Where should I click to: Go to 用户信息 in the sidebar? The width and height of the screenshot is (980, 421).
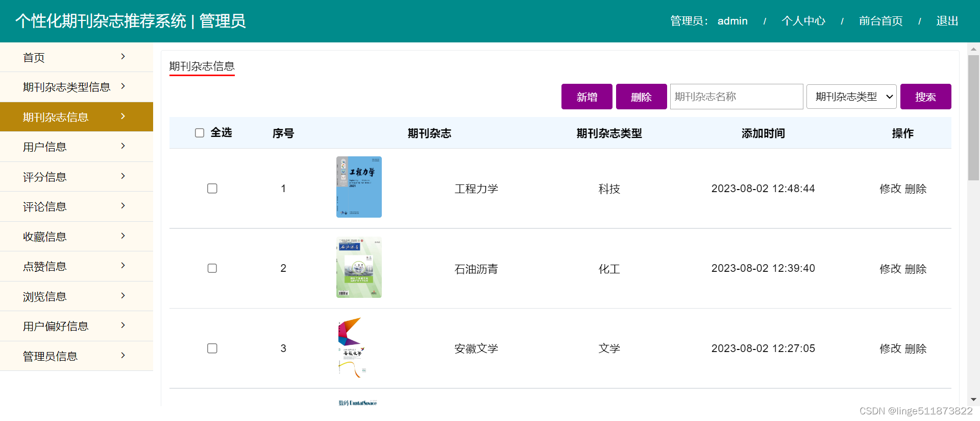(77, 147)
